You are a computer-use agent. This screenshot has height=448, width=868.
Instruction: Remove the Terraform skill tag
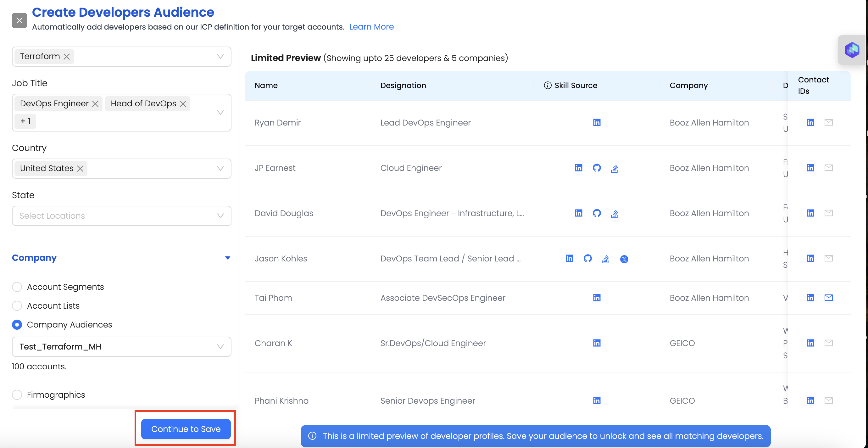click(x=67, y=57)
